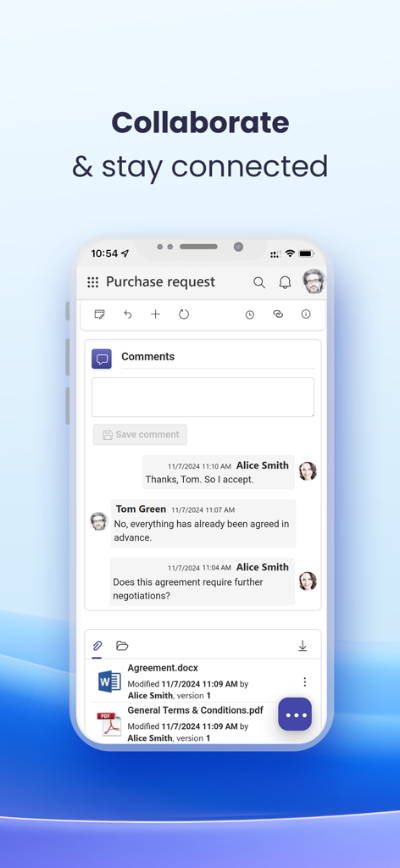Select the attachments paperclip tab
This screenshot has width=400, height=868.
click(97, 645)
